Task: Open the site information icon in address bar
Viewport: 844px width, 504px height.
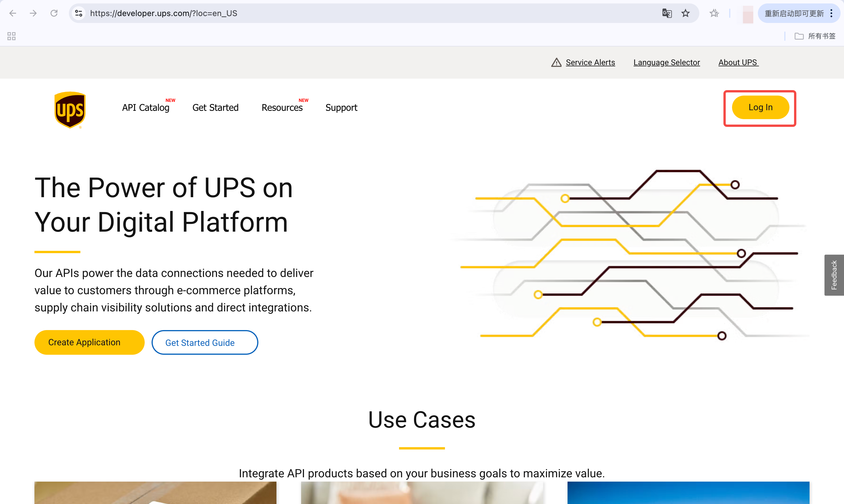Action: pos(79,13)
